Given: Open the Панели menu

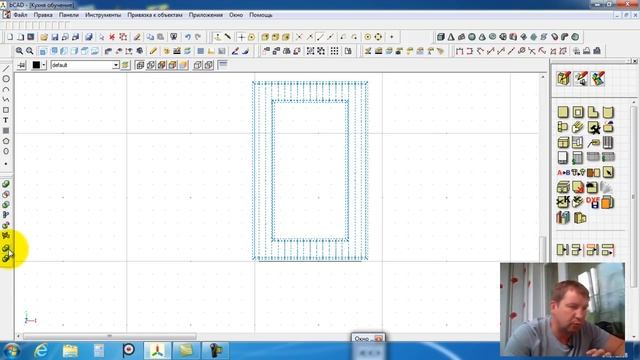Looking at the screenshot, I should (69, 15).
